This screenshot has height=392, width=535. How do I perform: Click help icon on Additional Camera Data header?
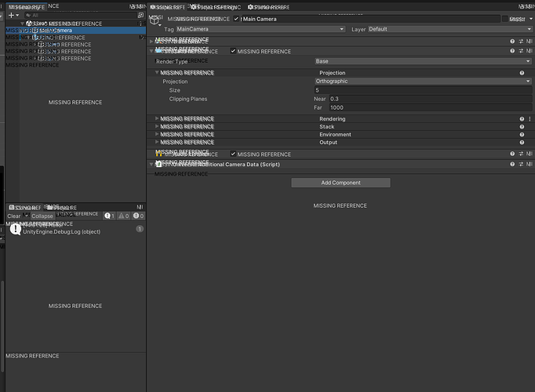click(x=512, y=165)
